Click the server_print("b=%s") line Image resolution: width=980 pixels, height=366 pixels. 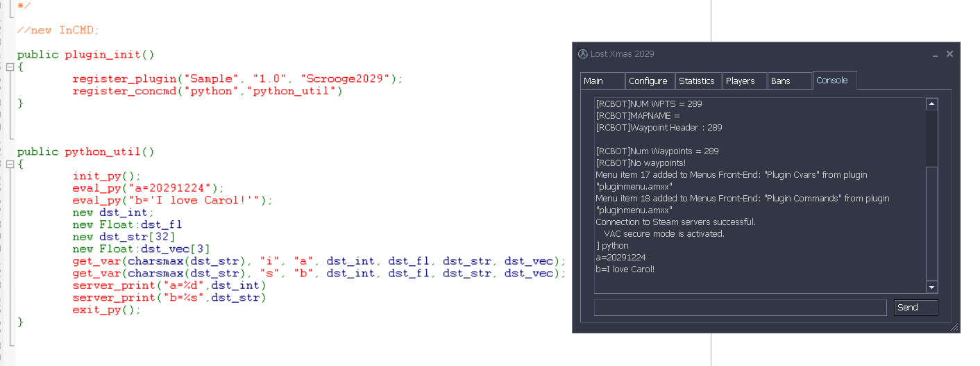coord(169,297)
